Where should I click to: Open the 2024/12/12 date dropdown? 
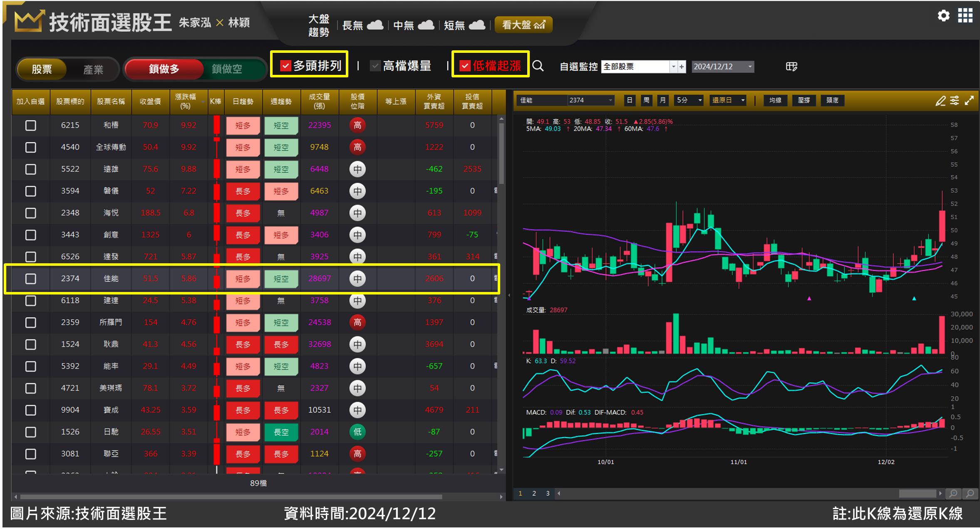[750, 67]
